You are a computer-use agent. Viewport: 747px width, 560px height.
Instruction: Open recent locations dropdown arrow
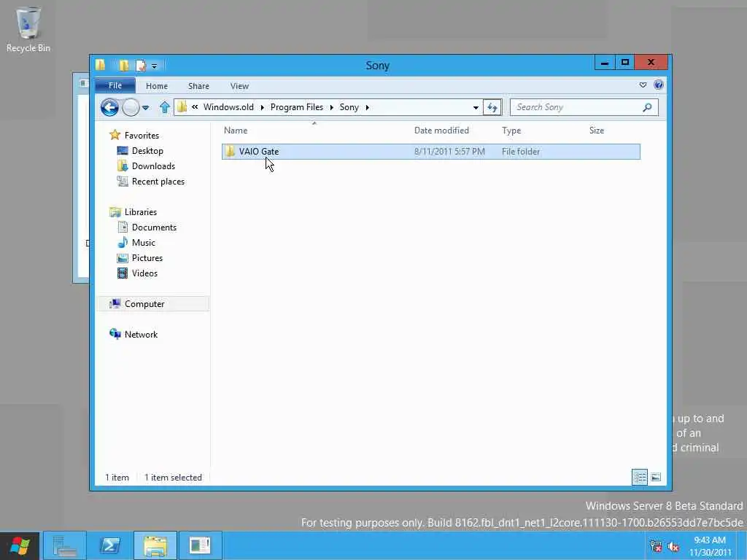146,108
